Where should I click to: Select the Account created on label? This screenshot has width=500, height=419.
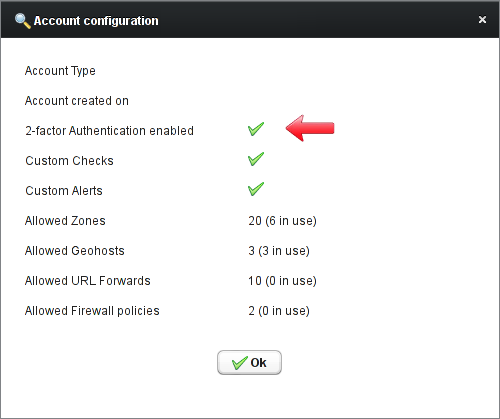tap(77, 101)
